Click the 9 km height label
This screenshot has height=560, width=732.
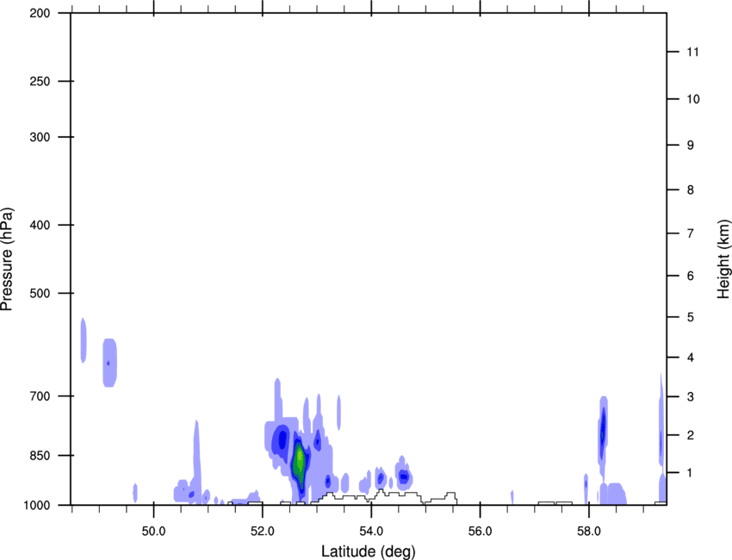pyautogui.click(x=691, y=146)
